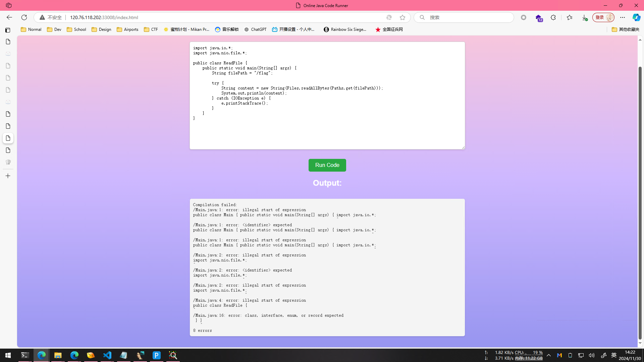
Task: Open the Extensions puzzle icon
Action: click(553, 17)
